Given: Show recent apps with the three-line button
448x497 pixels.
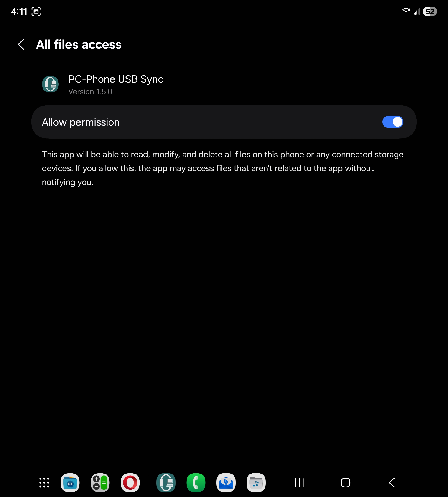Looking at the screenshot, I should pos(299,483).
